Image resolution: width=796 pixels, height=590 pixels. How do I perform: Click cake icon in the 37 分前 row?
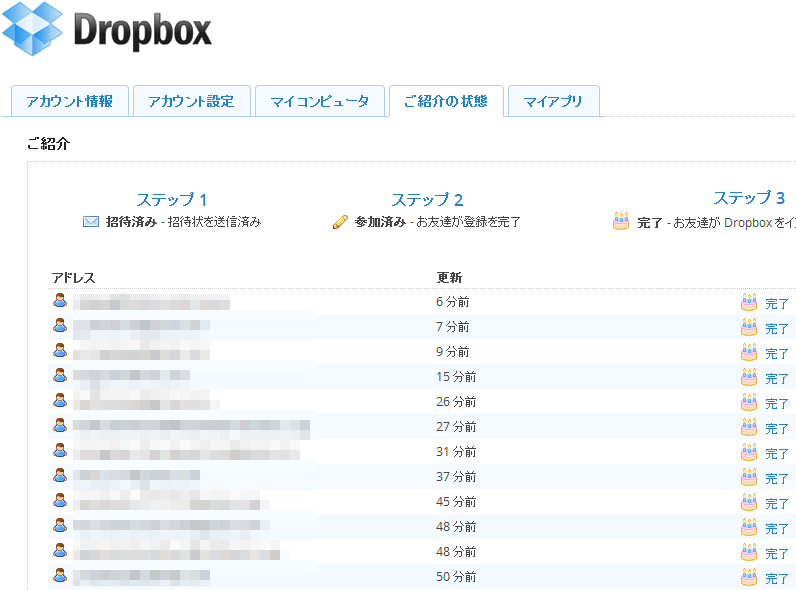(749, 477)
